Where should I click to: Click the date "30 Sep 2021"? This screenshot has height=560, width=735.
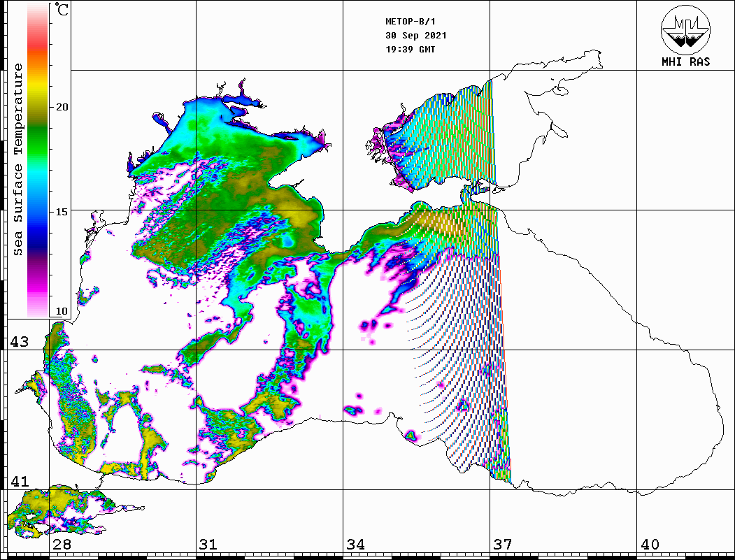tap(415, 36)
